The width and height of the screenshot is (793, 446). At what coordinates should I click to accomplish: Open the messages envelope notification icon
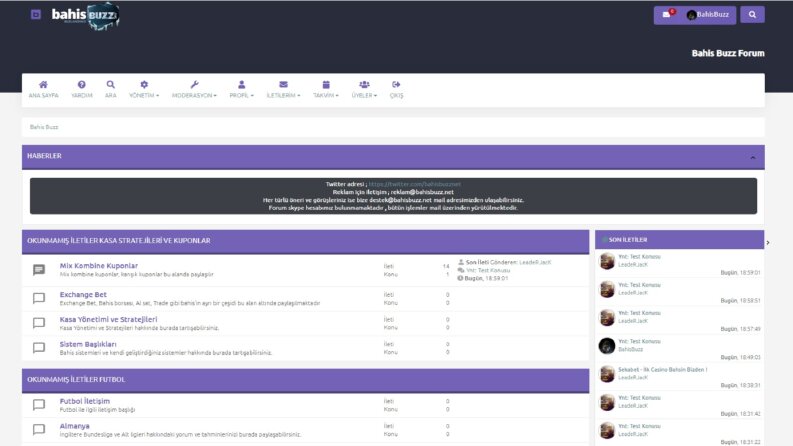click(668, 14)
